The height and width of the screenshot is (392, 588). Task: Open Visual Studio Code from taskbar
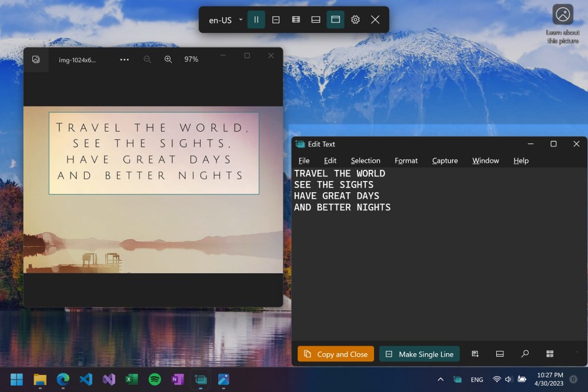point(86,380)
